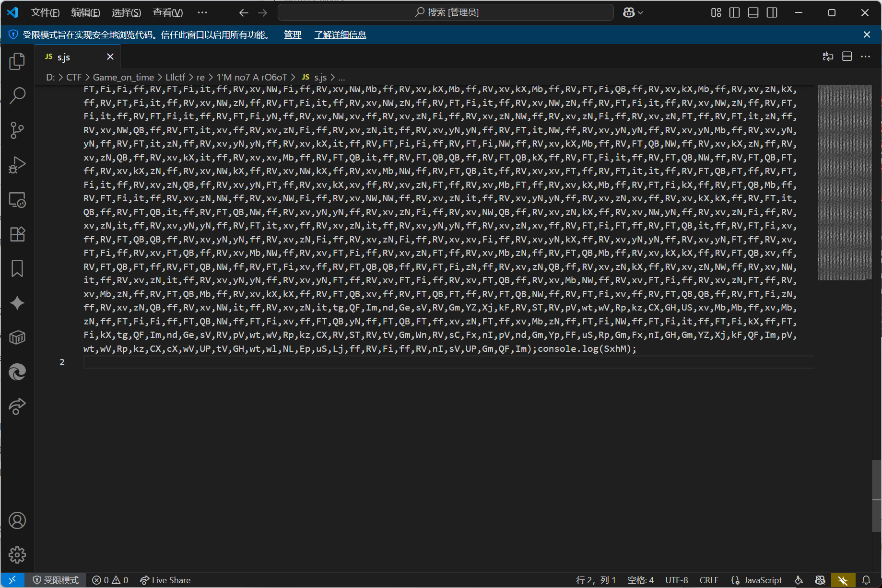Image resolution: width=882 pixels, height=588 pixels.
Task: Open editor More Actions ellipsis menu
Action: 865,57
